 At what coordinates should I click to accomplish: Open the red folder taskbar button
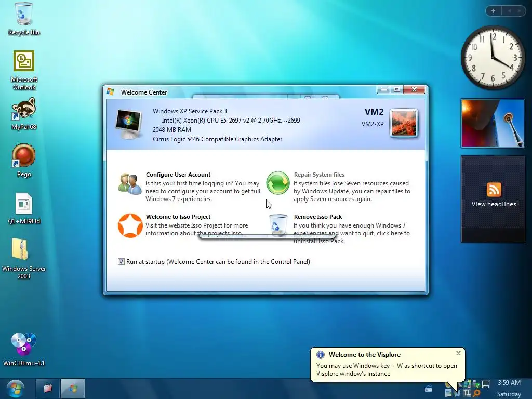tap(47, 389)
